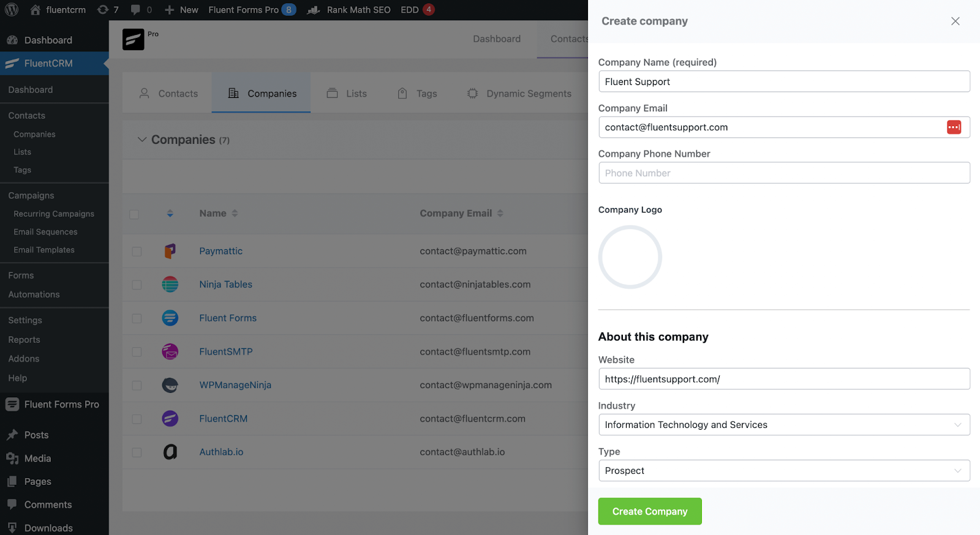The height and width of the screenshot is (535, 980).
Task: Check the Fluent Forms row checkbox
Action: coord(137,319)
